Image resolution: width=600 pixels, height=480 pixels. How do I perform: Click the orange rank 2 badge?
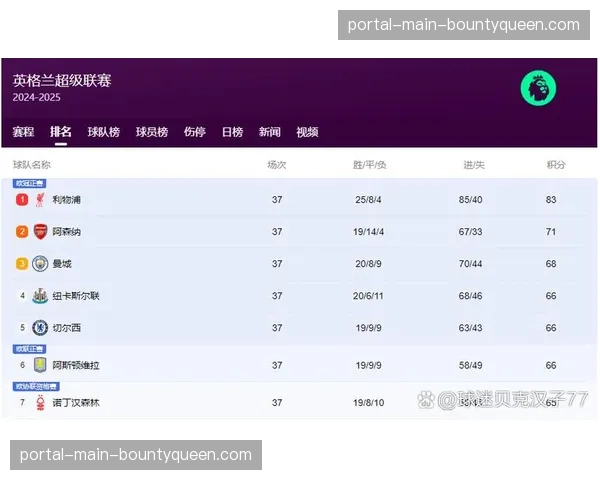click(x=22, y=232)
